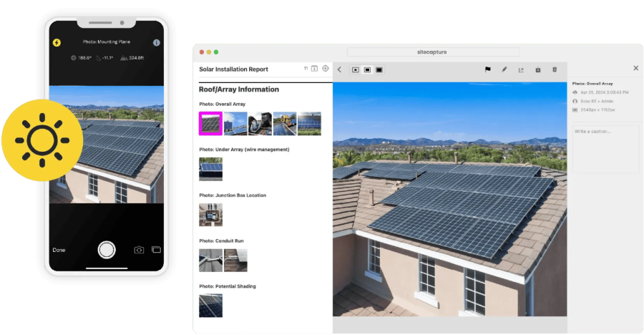Click the main solar array photo
Screen dimensions: 644x335
(x=450, y=199)
